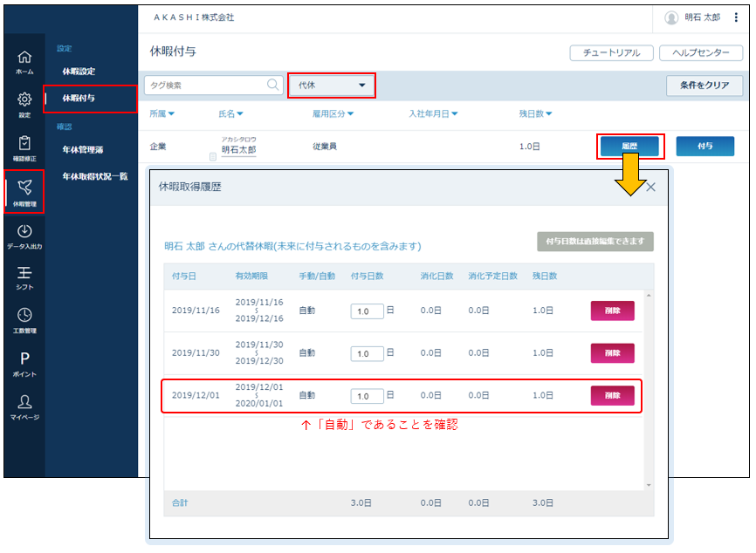Image resolution: width=756 pixels, height=553 pixels.
Task: Sort by 雇用区分 column header
Action: pyautogui.click(x=333, y=113)
